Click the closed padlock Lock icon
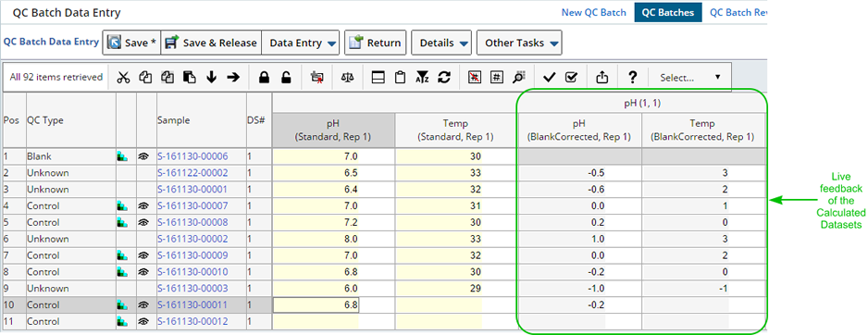Viewport: 868px width, 335px height. pos(264,78)
